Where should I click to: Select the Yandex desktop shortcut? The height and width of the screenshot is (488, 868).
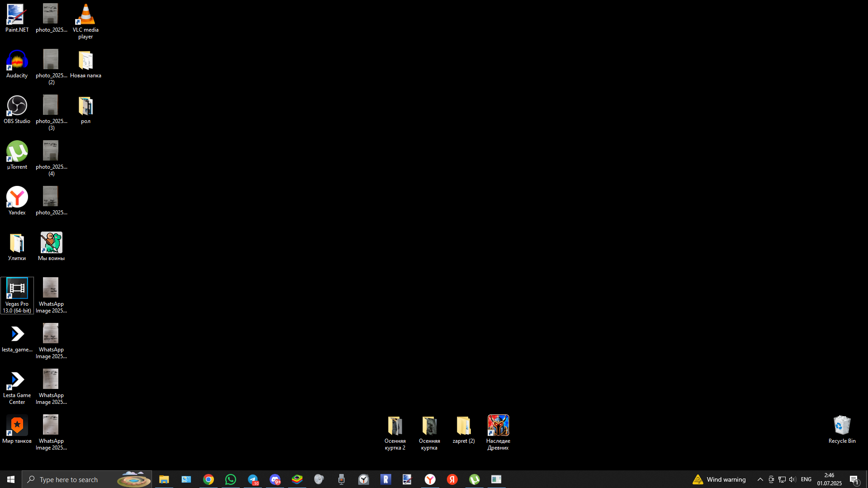pyautogui.click(x=17, y=201)
